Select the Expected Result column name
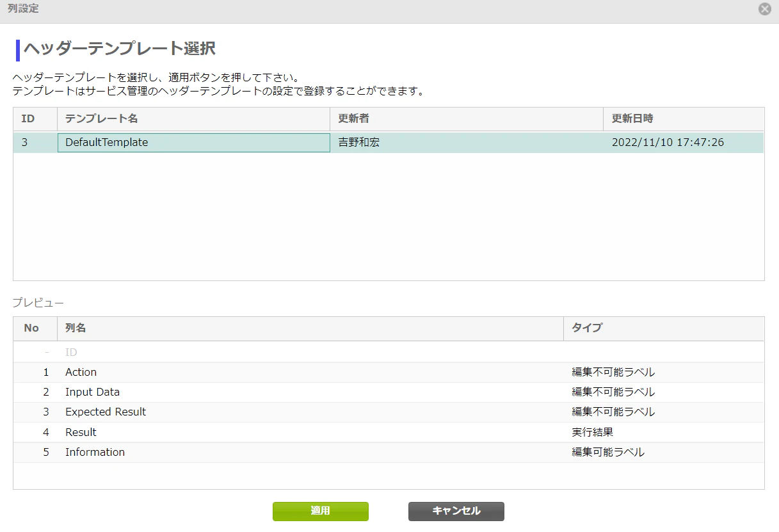 coord(106,412)
